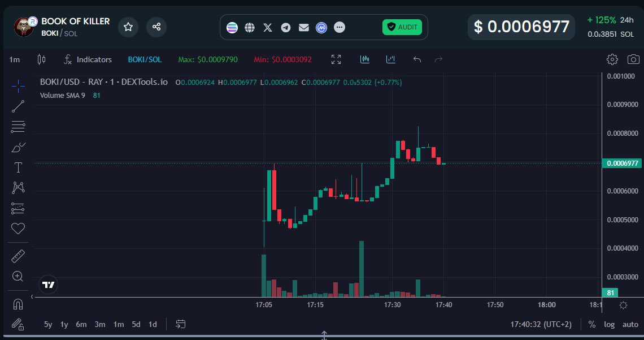Select the crosshair cursor tool
The width and height of the screenshot is (644, 340).
[18, 87]
